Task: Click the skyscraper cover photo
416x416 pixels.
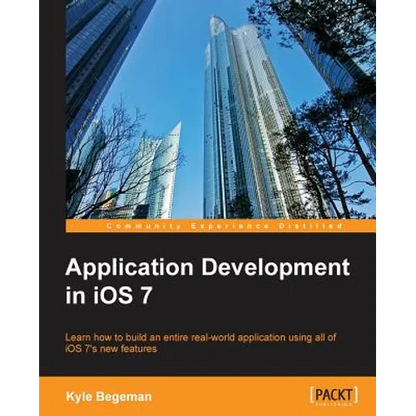Action: click(x=221, y=109)
